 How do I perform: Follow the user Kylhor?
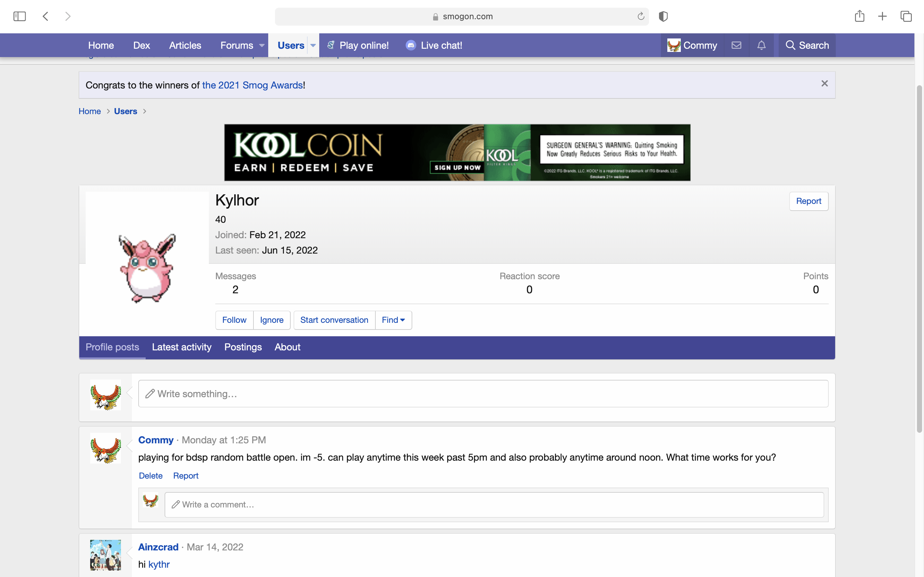click(234, 320)
